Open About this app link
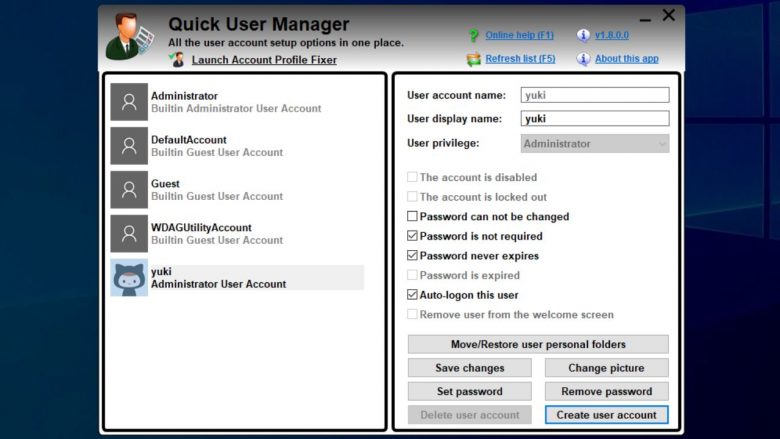The width and height of the screenshot is (780, 439). [627, 59]
